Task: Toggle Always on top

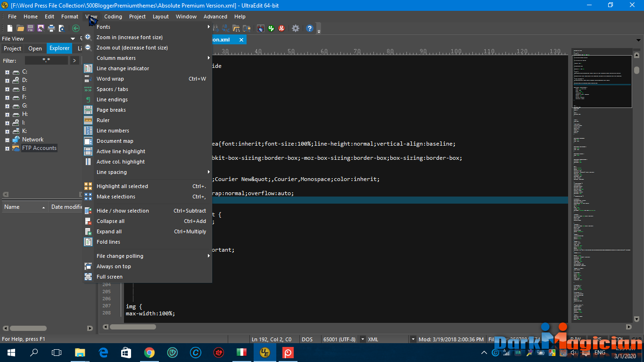Action: tap(147, 266)
